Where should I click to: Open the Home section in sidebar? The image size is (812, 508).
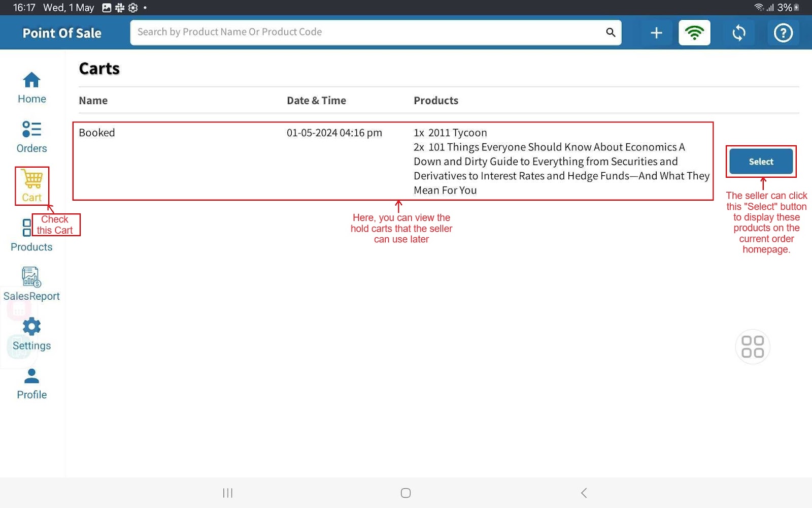tap(31, 87)
